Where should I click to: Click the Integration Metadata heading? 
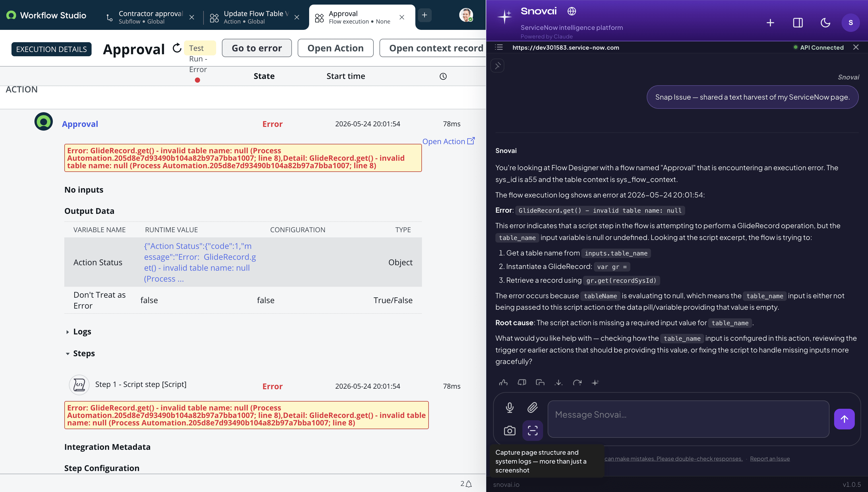pyautogui.click(x=107, y=447)
